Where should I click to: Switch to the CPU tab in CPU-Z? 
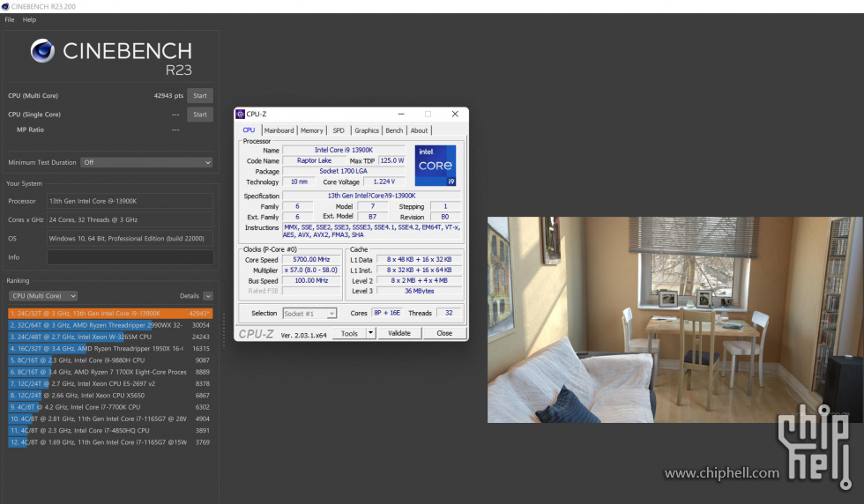click(249, 130)
